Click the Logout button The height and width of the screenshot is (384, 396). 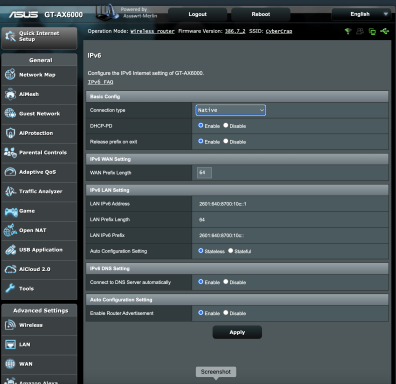tap(197, 14)
